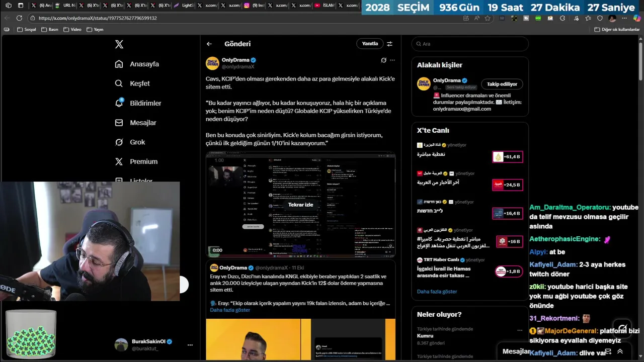The image size is (644, 362).
Task: Click the Ara search field
Action: [x=470, y=44]
